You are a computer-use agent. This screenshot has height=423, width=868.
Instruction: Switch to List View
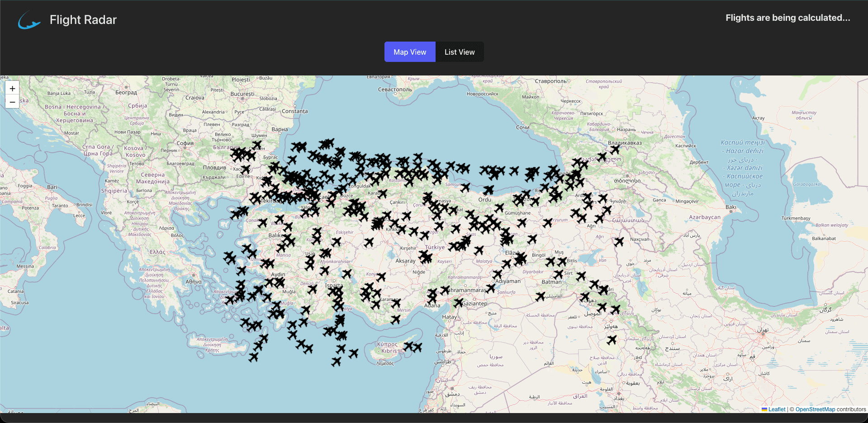(460, 52)
